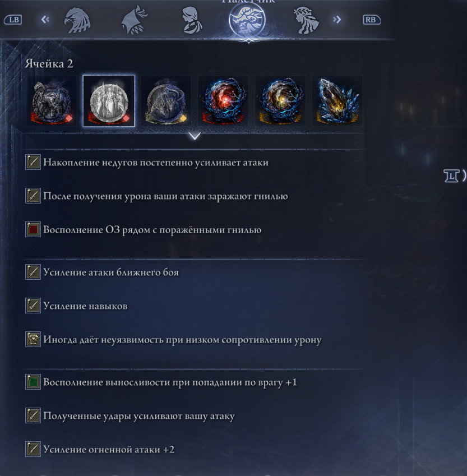Pick the golden swirling orb relic
This screenshot has width=467, height=476.
(280, 101)
